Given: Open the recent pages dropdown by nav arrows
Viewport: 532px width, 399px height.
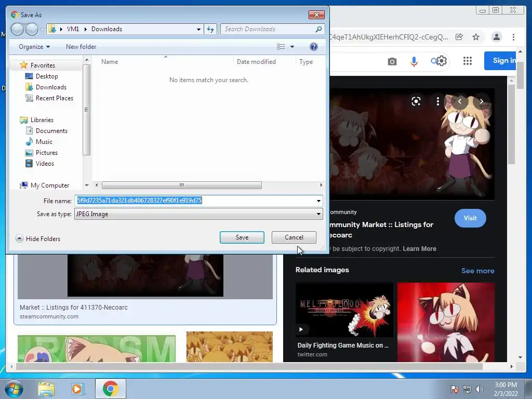Looking at the screenshot, I should click(42, 30).
